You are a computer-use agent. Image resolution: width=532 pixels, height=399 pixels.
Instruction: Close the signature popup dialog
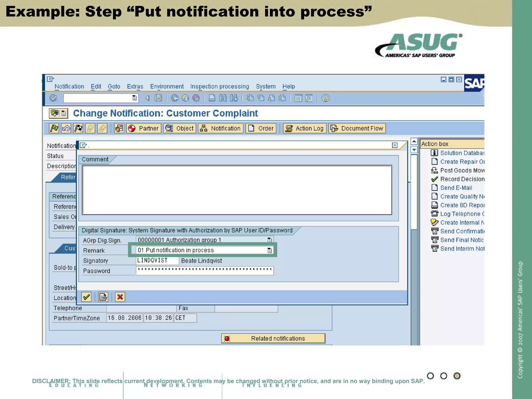395,145
